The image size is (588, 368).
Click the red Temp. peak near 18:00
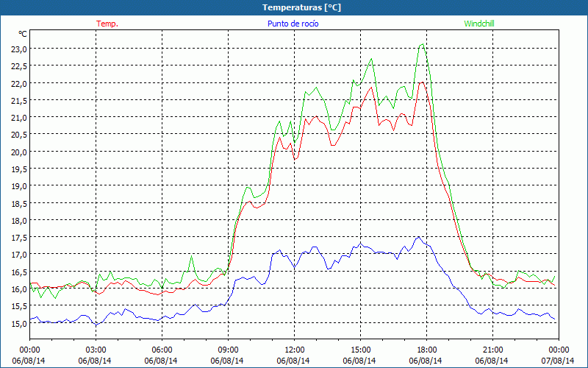point(422,82)
